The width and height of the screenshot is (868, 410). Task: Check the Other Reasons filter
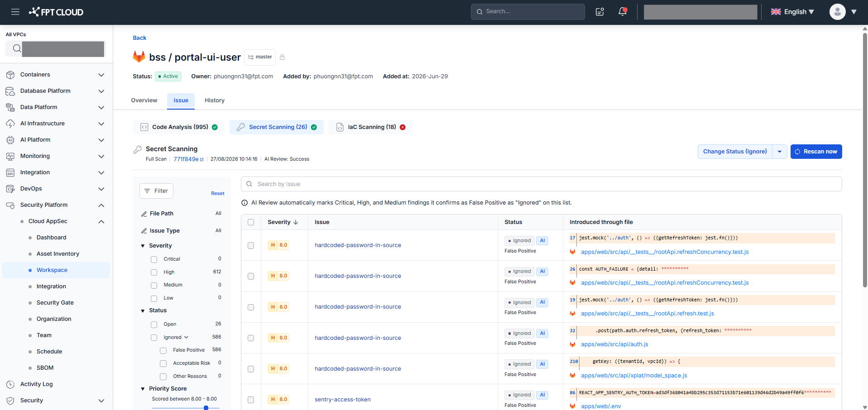coord(163,377)
